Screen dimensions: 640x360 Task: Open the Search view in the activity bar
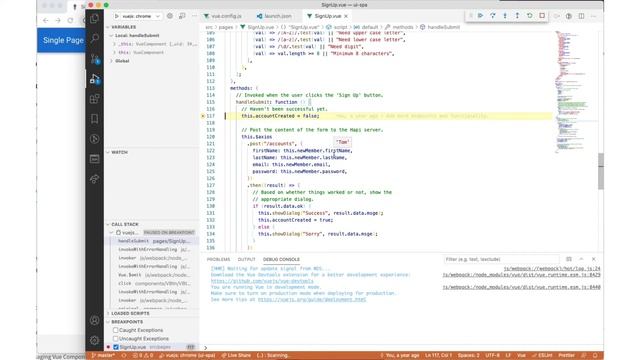point(94,39)
